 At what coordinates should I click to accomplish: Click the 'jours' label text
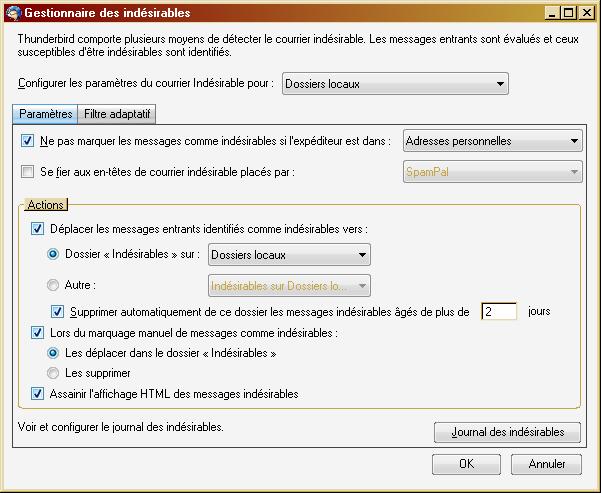[539, 311]
